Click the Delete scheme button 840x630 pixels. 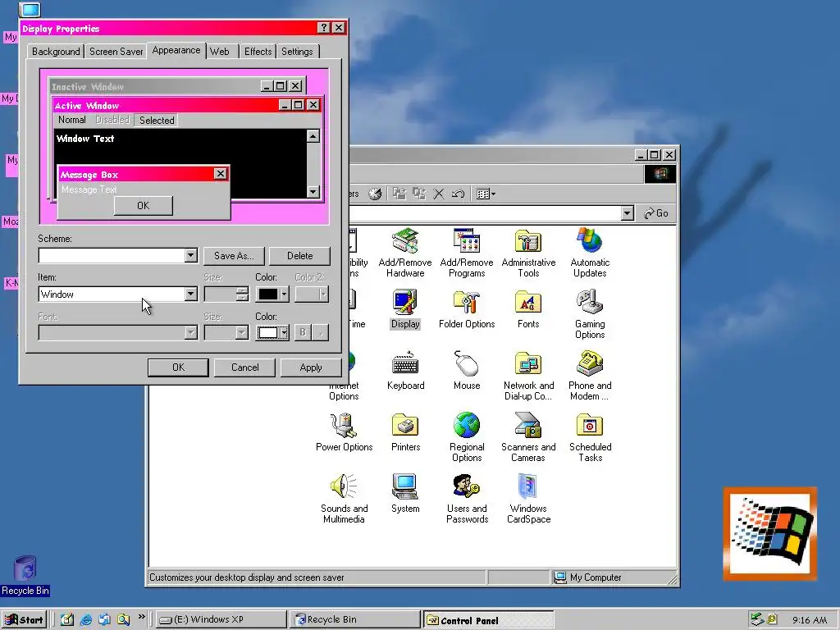pyautogui.click(x=300, y=256)
